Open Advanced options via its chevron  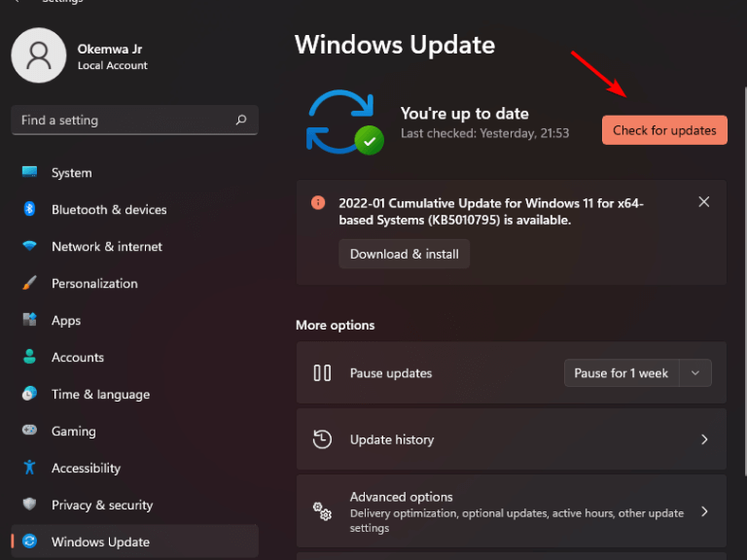pos(704,511)
